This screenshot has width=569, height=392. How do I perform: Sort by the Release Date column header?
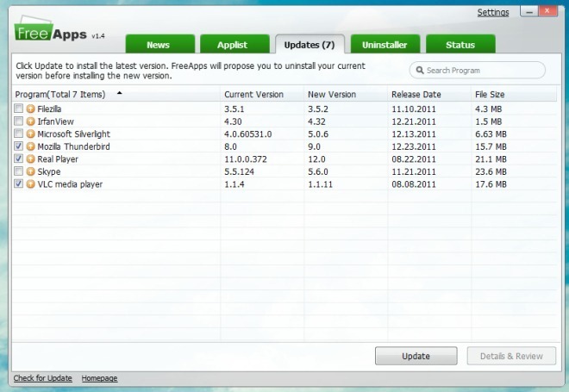[x=429, y=94]
